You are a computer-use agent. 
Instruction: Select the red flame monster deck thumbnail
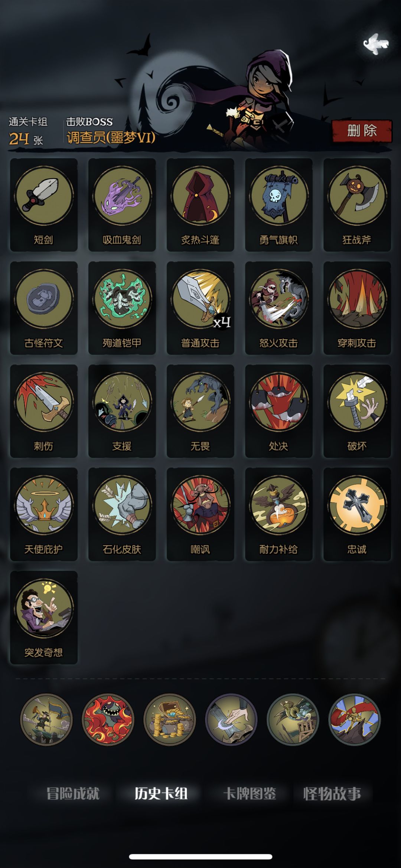[x=108, y=720]
